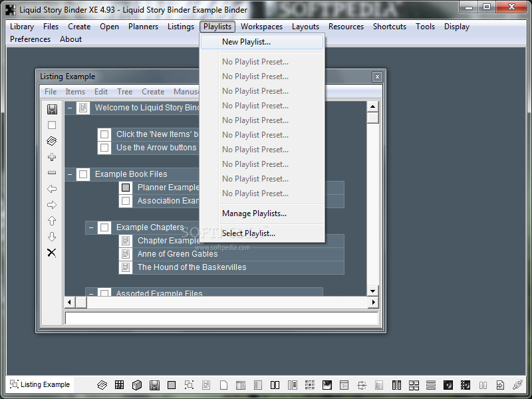
Task: Toggle the Association Example checkbox
Action: [126, 201]
